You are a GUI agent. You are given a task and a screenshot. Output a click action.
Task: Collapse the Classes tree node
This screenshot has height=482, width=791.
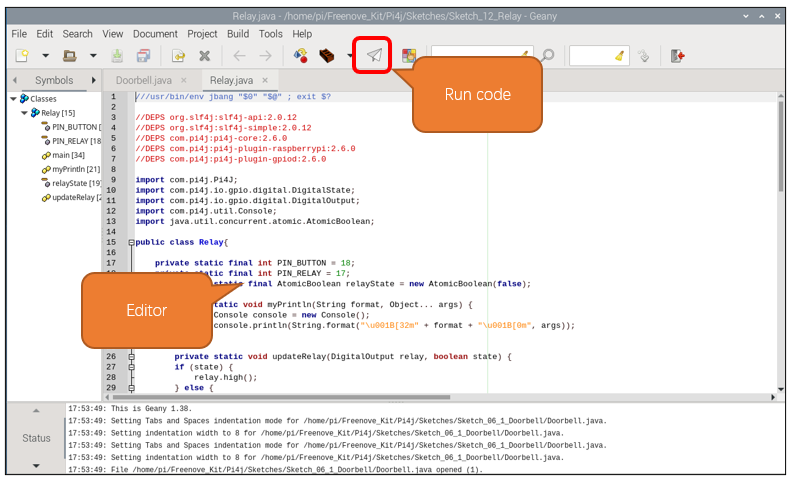14,99
